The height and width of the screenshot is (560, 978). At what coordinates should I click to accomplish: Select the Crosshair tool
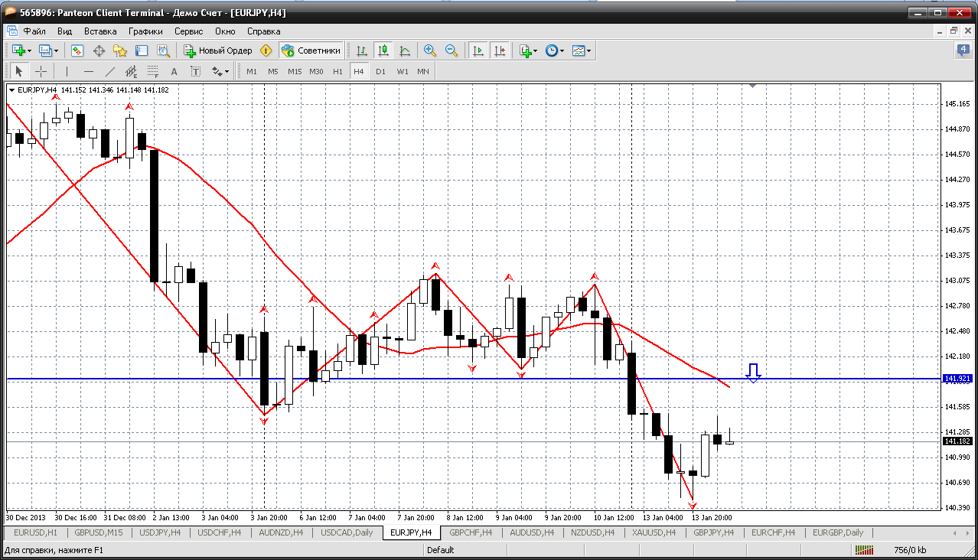[x=41, y=71]
